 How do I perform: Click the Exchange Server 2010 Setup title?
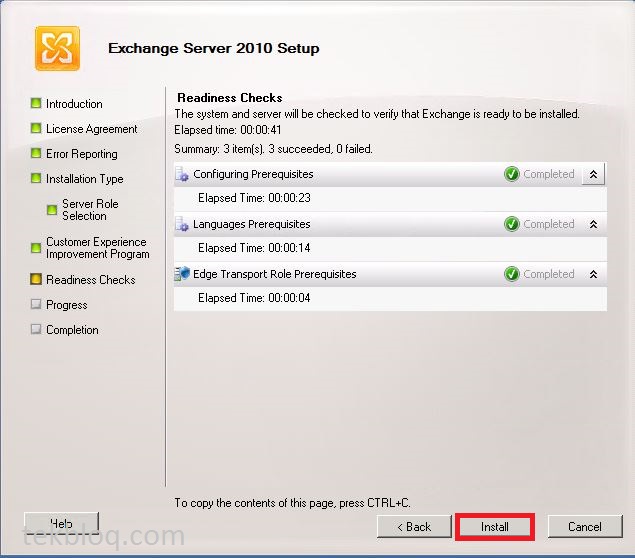(213, 48)
